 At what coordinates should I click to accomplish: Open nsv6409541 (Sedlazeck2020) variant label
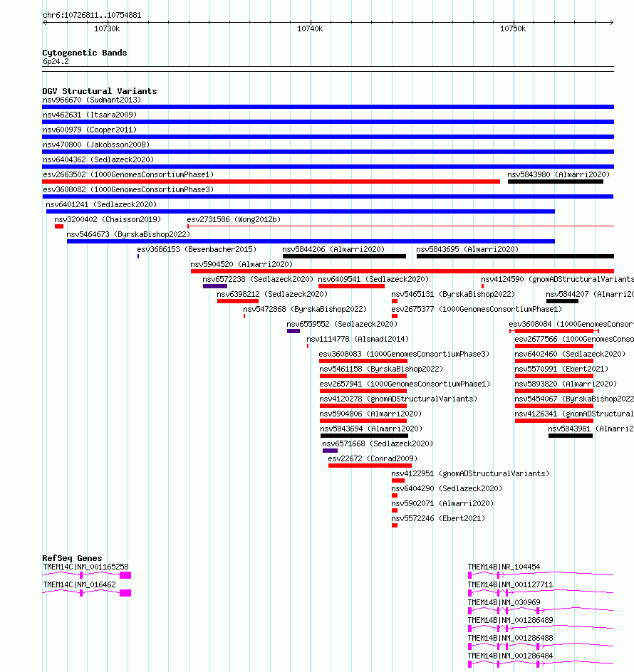coord(373,280)
